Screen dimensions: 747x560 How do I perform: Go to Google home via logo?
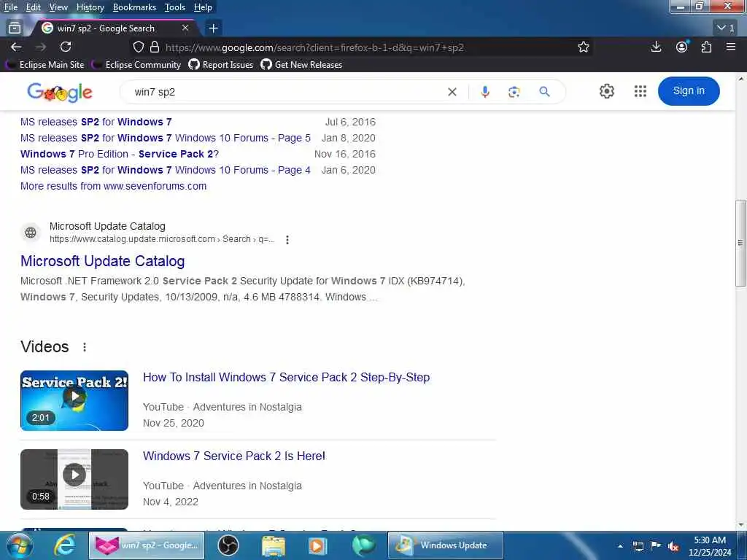pyautogui.click(x=60, y=93)
